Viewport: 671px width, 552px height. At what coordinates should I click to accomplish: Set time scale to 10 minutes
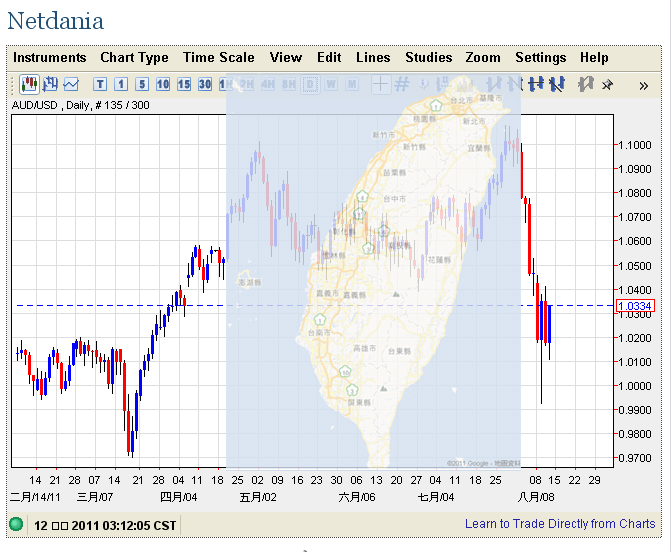point(163,84)
